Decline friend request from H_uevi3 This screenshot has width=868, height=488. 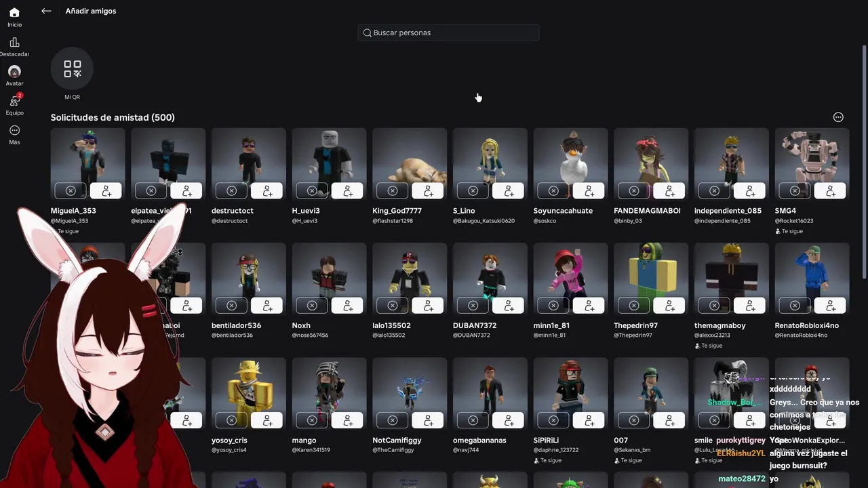click(312, 191)
